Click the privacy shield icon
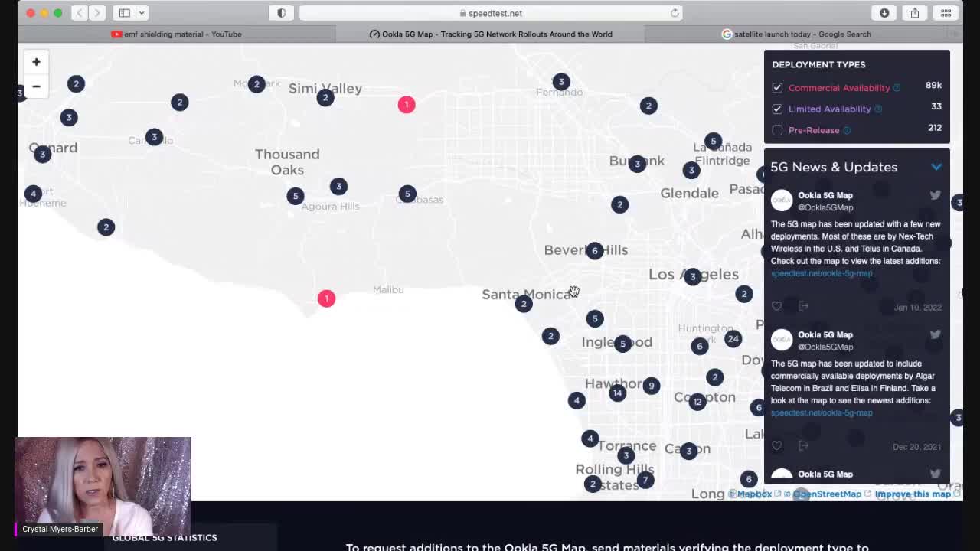This screenshot has height=551, width=980. (281, 13)
